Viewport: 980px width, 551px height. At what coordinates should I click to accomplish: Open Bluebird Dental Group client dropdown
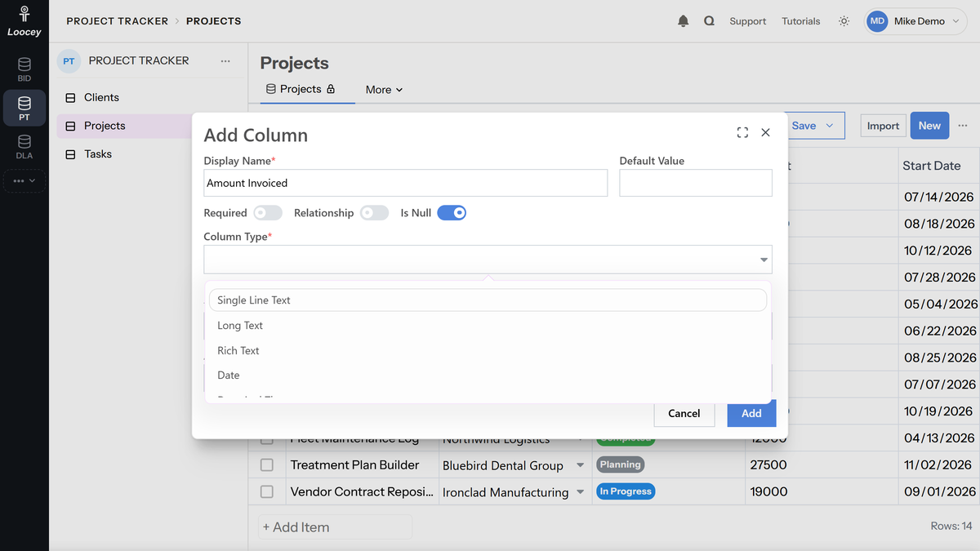pos(581,466)
